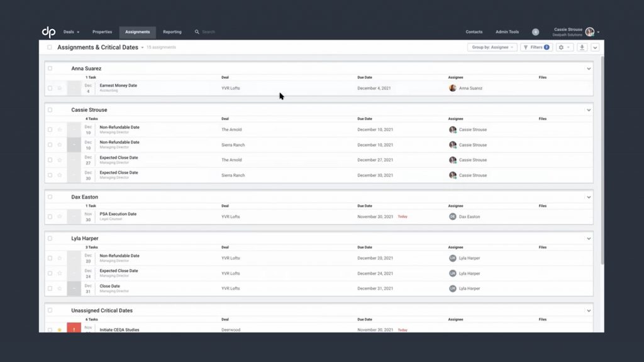
Task: Click the Dealpath dp logo
Action: [48, 32]
